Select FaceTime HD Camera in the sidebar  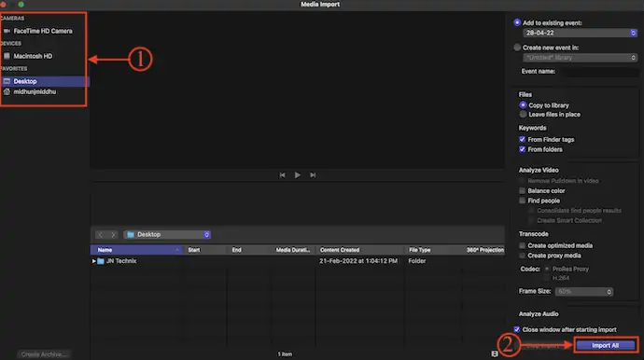43,31
